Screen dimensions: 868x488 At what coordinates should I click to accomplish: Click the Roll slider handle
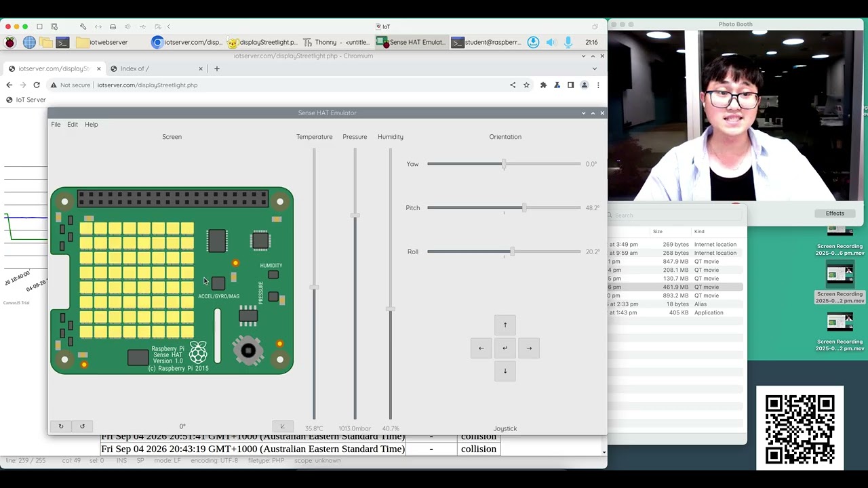[512, 251]
